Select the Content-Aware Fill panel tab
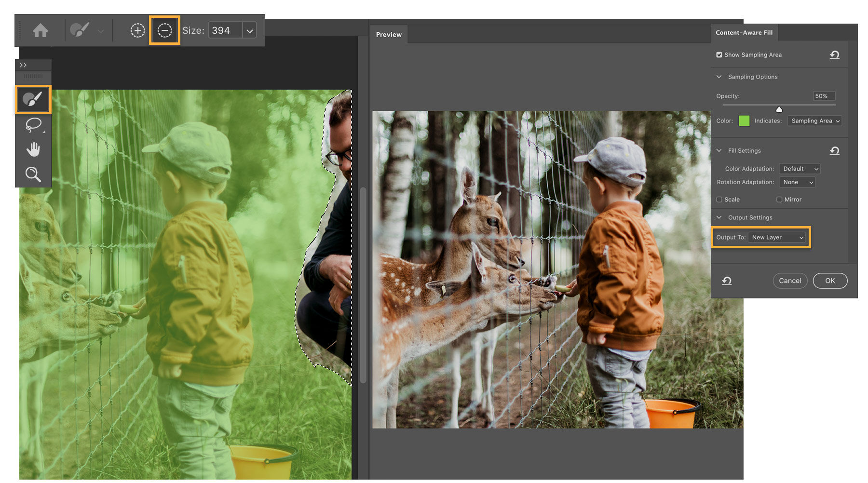The height and width of the screenshot is (483, 868). point(746,32)
